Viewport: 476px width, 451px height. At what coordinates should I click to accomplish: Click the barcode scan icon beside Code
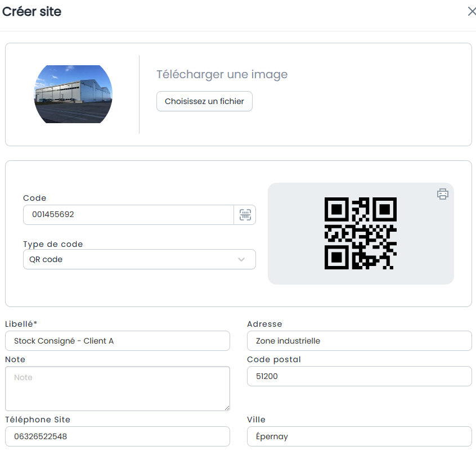tap(245, 215)
